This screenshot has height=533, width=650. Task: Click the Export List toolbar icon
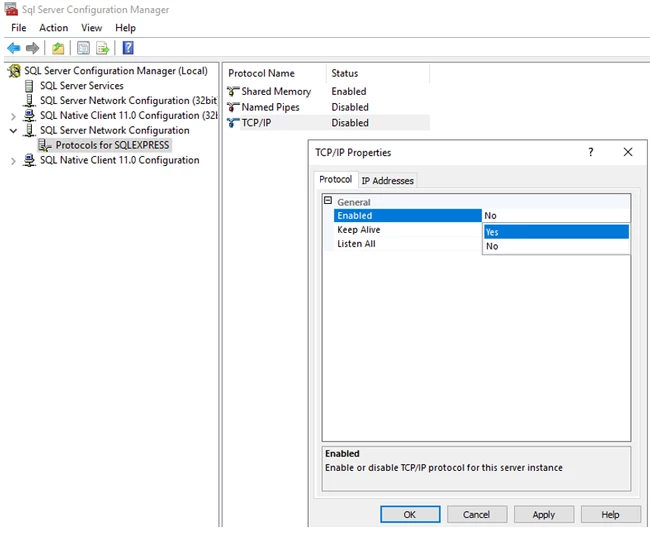102,48
